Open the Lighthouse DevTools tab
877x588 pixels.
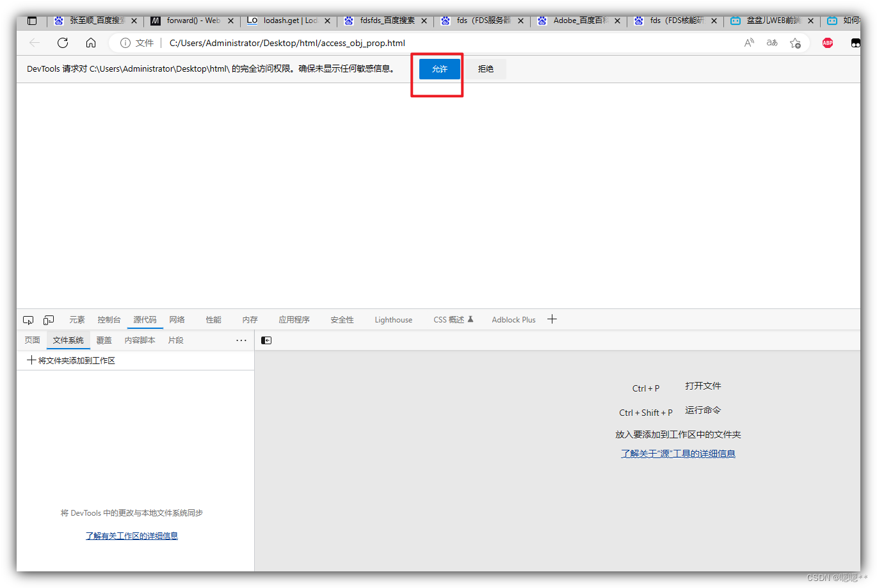394,320
